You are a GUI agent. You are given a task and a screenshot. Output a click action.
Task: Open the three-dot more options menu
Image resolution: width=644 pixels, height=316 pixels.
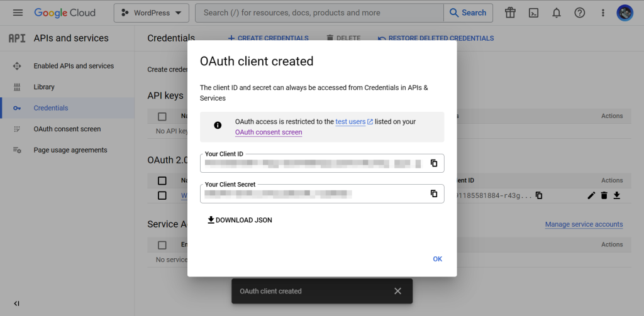602,13
